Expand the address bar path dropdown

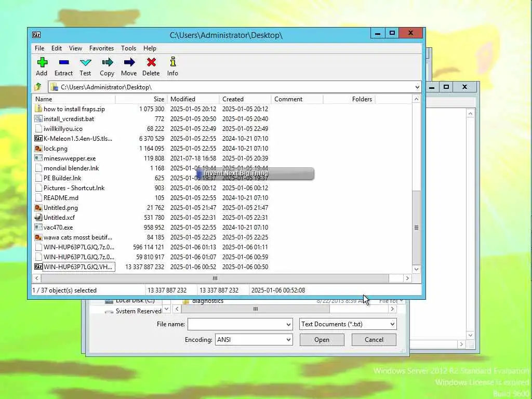(417, 87)
